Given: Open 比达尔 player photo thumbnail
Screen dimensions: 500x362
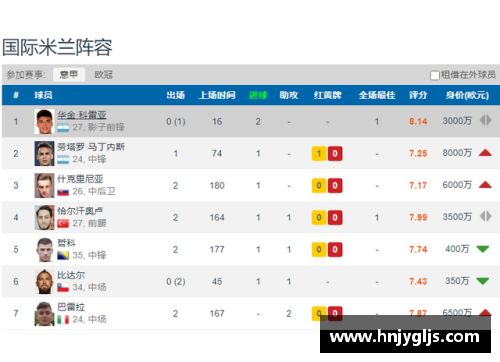Looking at the screenshot, I should (x=44, y=282).
